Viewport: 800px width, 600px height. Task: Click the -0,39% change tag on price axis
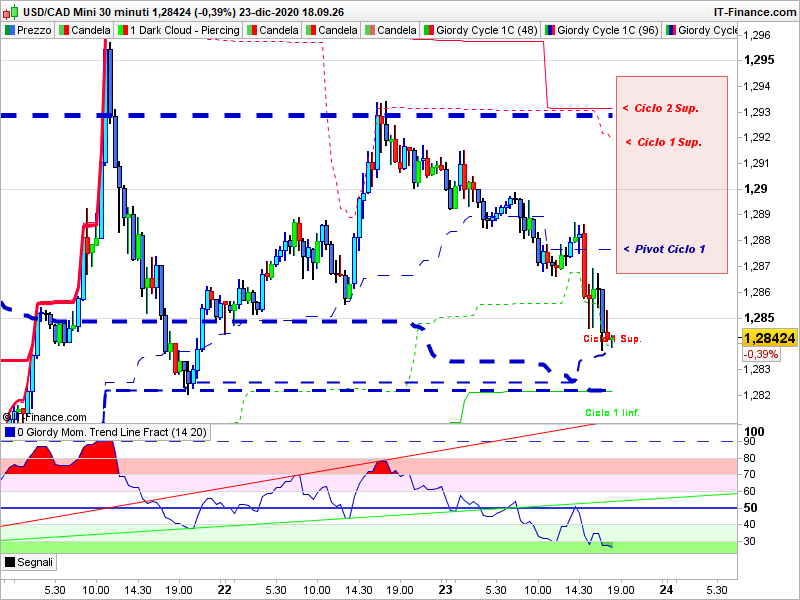(761, 354)
